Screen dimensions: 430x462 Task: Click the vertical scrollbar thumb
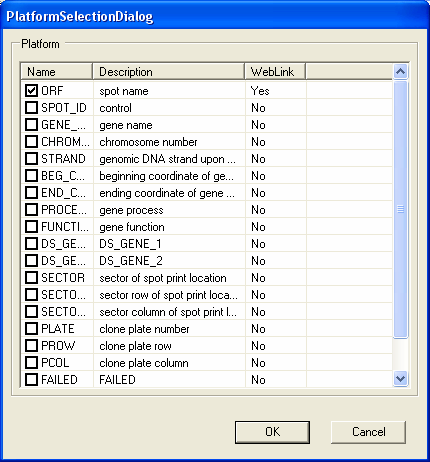click(400, 209)
